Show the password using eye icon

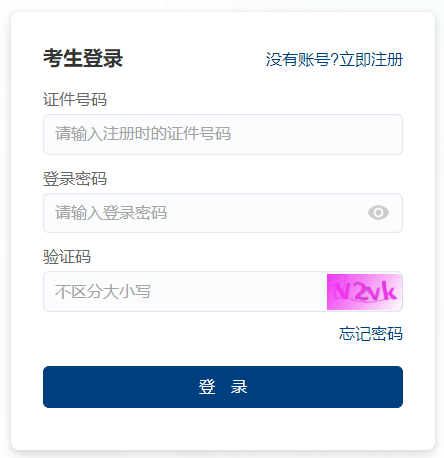(x=378, y=213)
